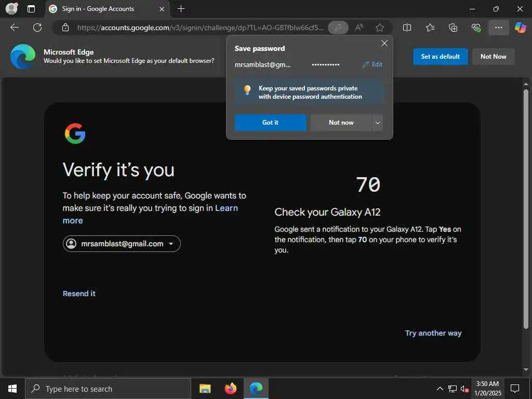Open the notification center icon

[515, 389]
